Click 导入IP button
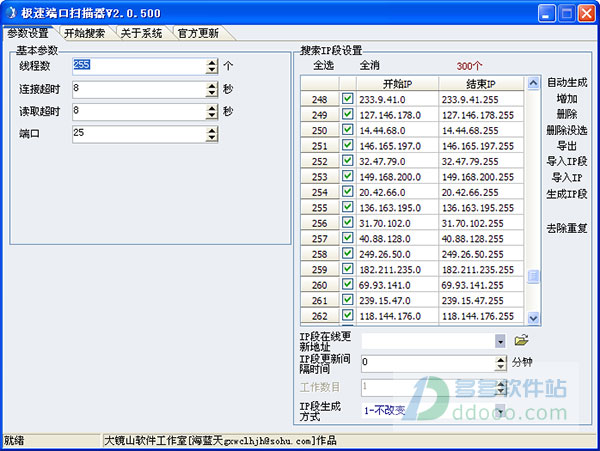 click(567, 177)
